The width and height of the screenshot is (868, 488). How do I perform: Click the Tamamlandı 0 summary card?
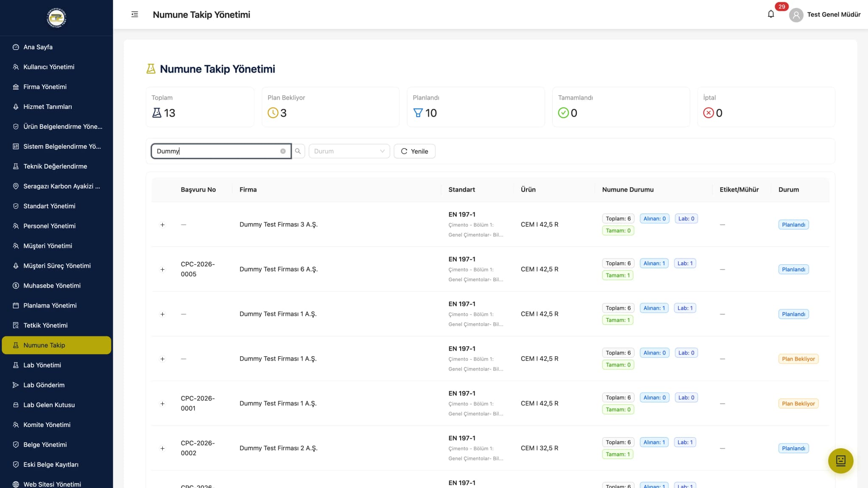pyautogui.click(x=621, y=107)
